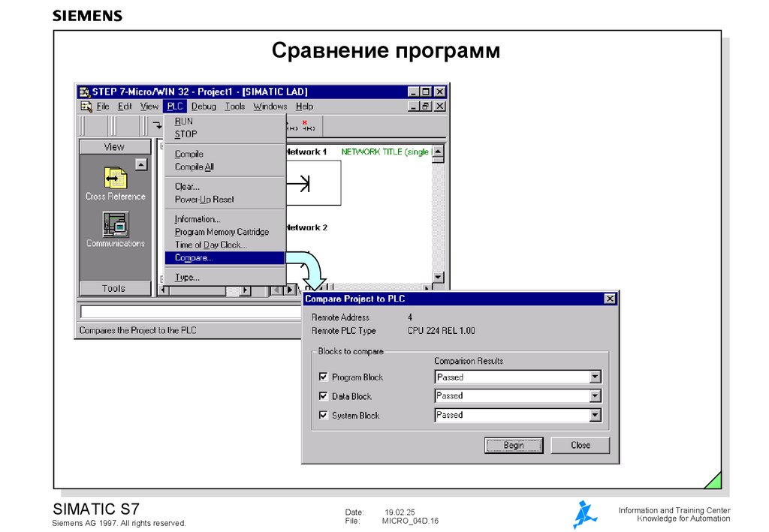Viewport: 769px width, 532px height.
Task: Click the View header button in the side bar
Action: [115, 146]
